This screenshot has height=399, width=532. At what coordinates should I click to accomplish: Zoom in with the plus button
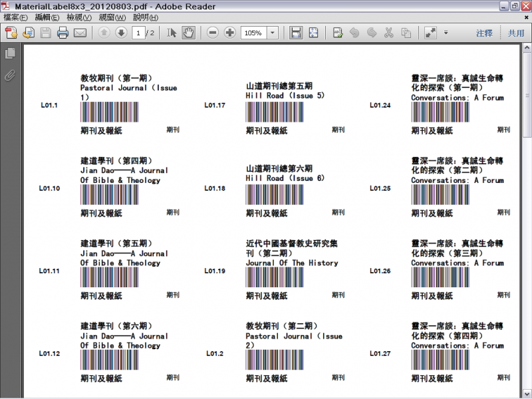[x=230, y=33]
